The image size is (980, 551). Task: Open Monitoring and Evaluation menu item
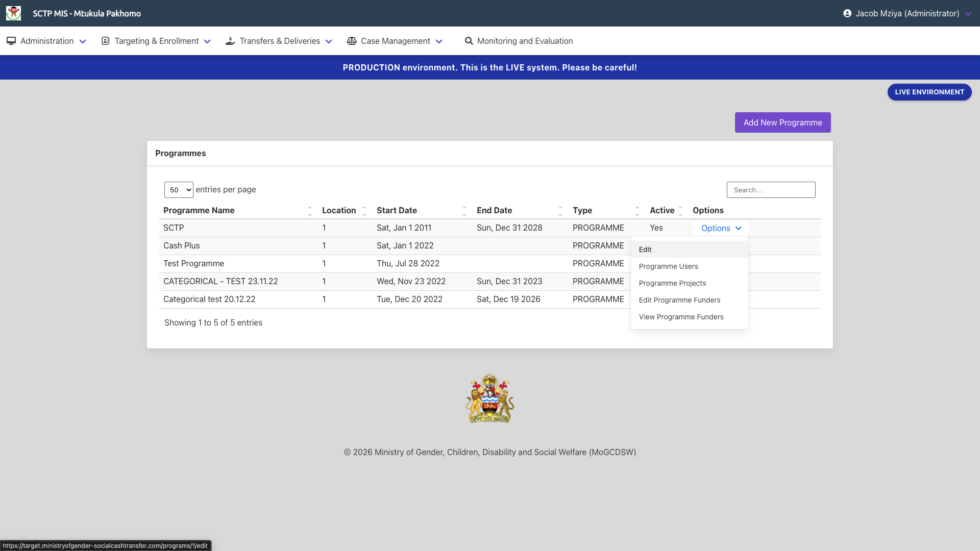tap(519, 41)
